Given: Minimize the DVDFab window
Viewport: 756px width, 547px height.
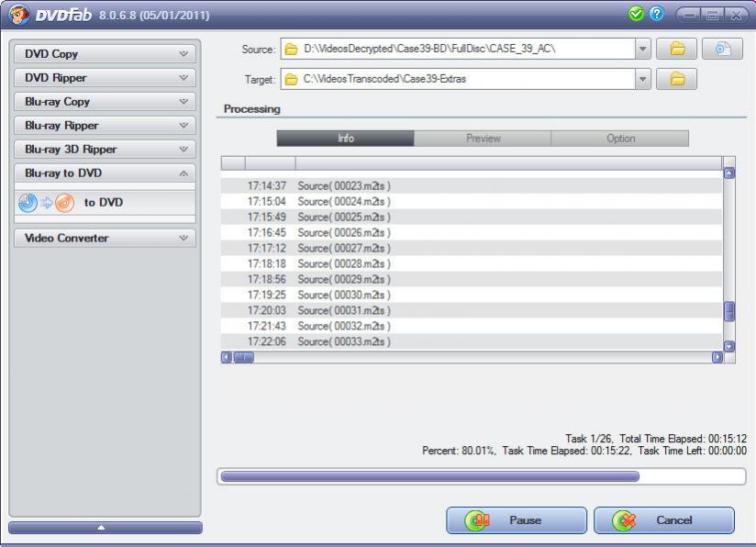Looking at the screenshot, I should (x=689, y=16).
